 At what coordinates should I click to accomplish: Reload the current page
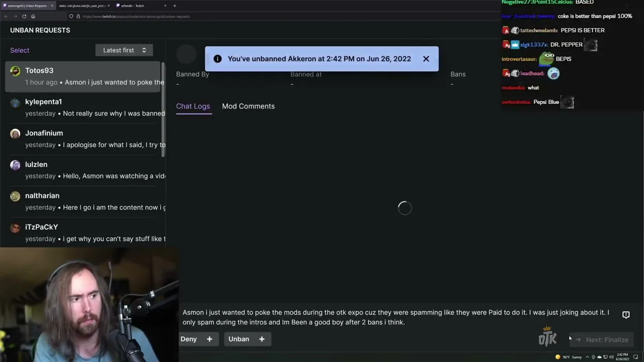(24, 17)
